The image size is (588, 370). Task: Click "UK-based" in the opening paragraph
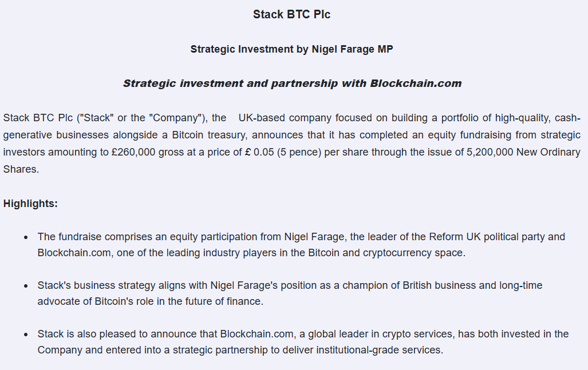261,118
